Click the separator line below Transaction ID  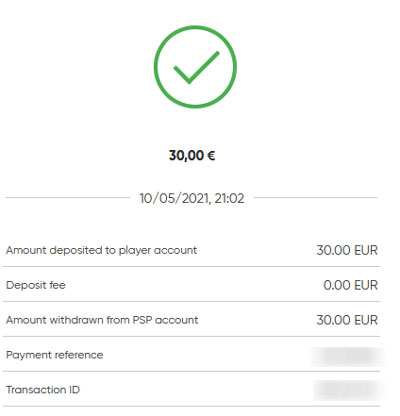[192, 406]
